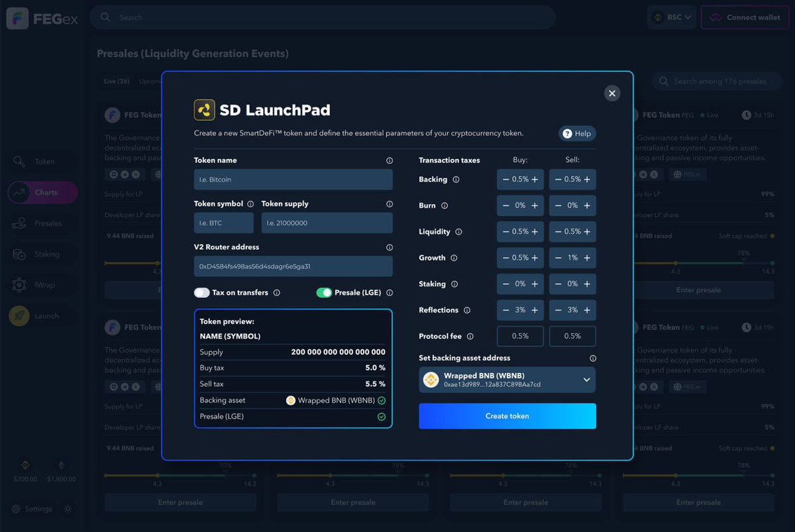The image size is (795, 532).
Task: Open the BSC network dropdown
Action: point(672,17)
